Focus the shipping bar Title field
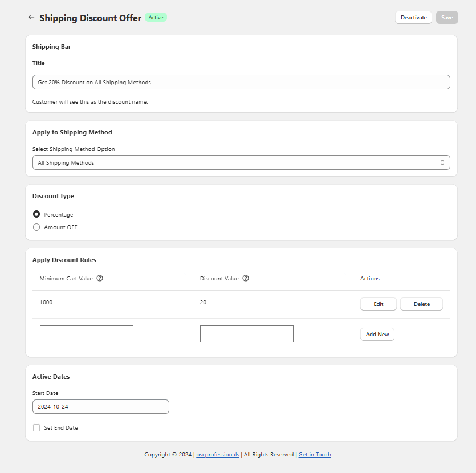Screen dimensions: 476x473 tap(241, 82)
